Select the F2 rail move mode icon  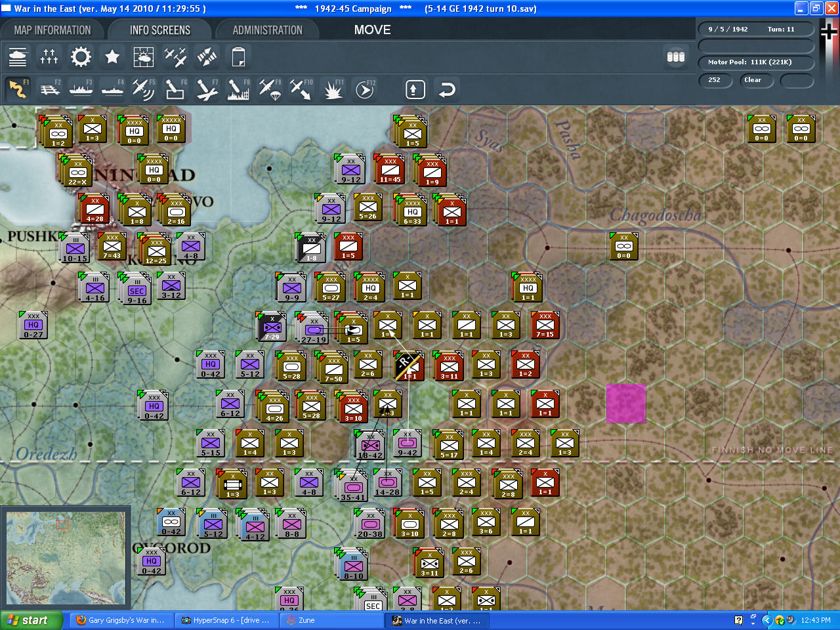pos(49,89)
